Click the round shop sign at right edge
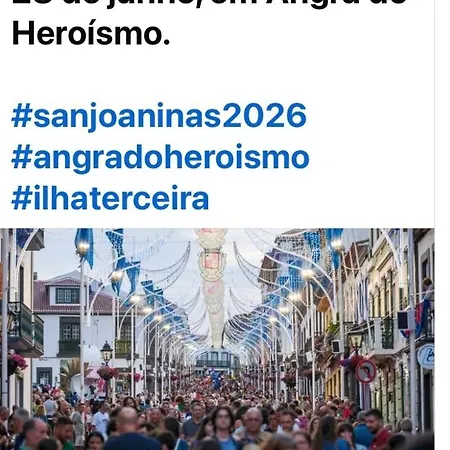 [x=426, y=357]
